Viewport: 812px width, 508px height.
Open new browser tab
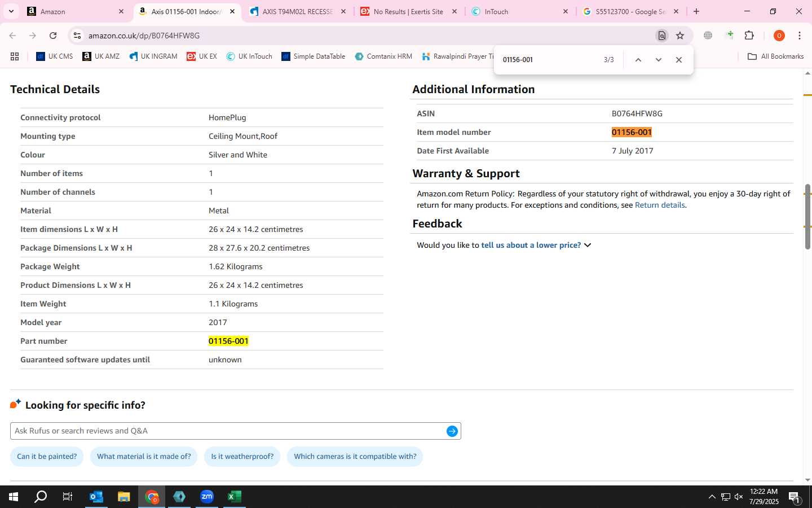pyautogui.click(x=696, y=11)
